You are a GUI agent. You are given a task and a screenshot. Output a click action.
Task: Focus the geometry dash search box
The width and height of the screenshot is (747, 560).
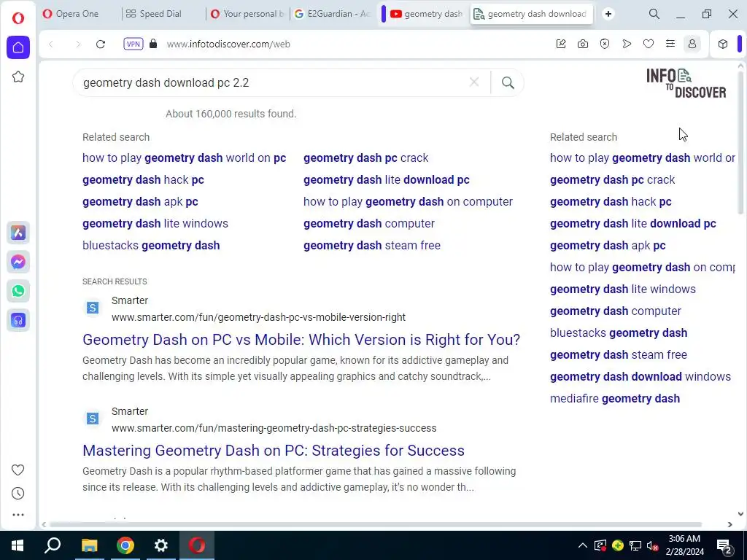point(271,83)
